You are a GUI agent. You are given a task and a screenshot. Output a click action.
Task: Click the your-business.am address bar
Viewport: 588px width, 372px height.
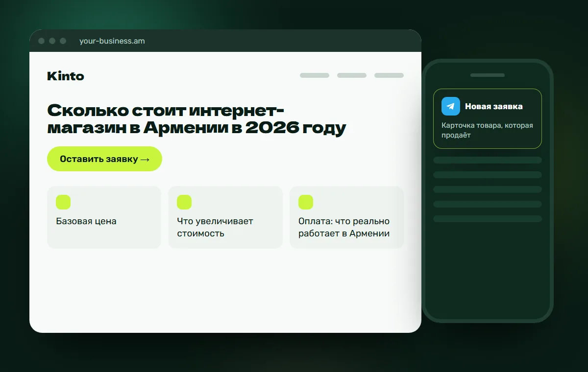coord(112,41)
